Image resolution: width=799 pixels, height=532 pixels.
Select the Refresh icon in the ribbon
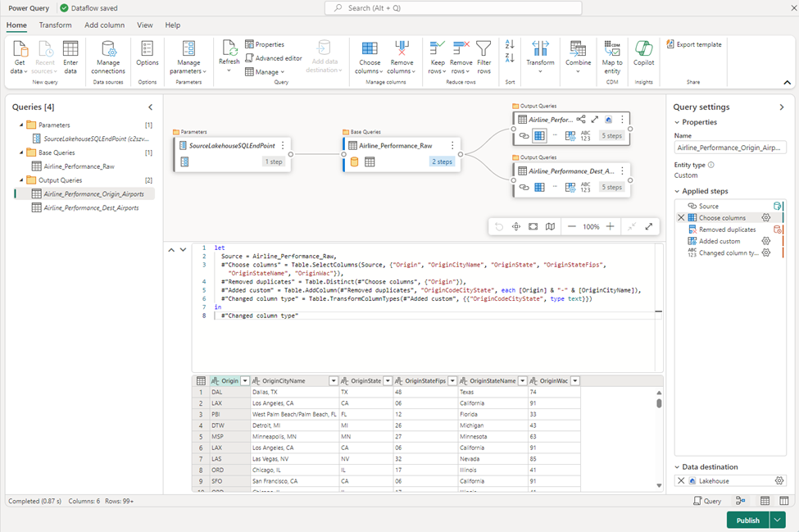click(229, 54)
